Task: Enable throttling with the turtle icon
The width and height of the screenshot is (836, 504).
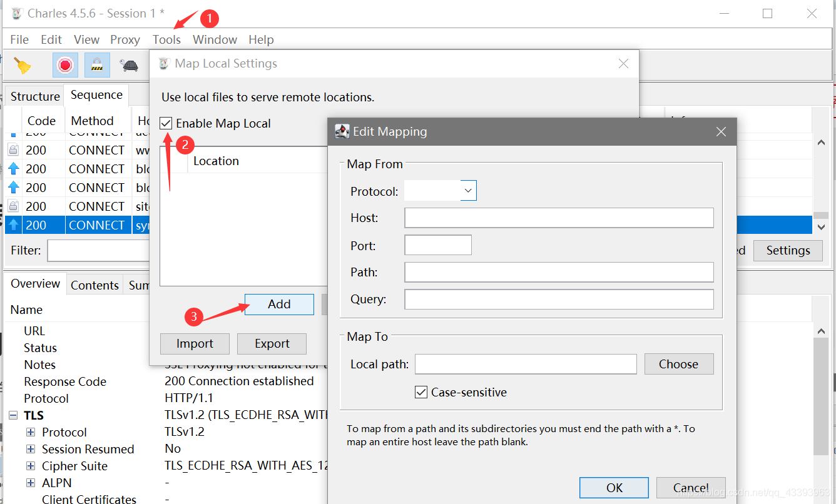Action: pos(130,65)
